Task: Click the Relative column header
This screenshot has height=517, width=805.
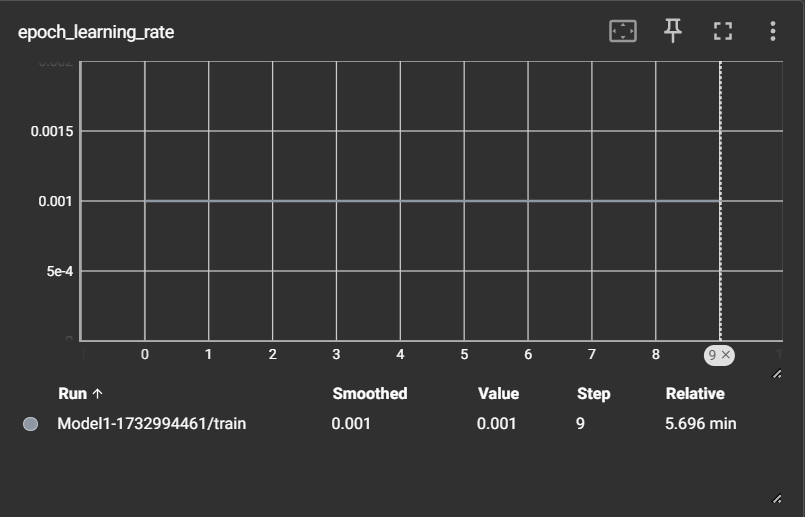Action: point(695,394)
